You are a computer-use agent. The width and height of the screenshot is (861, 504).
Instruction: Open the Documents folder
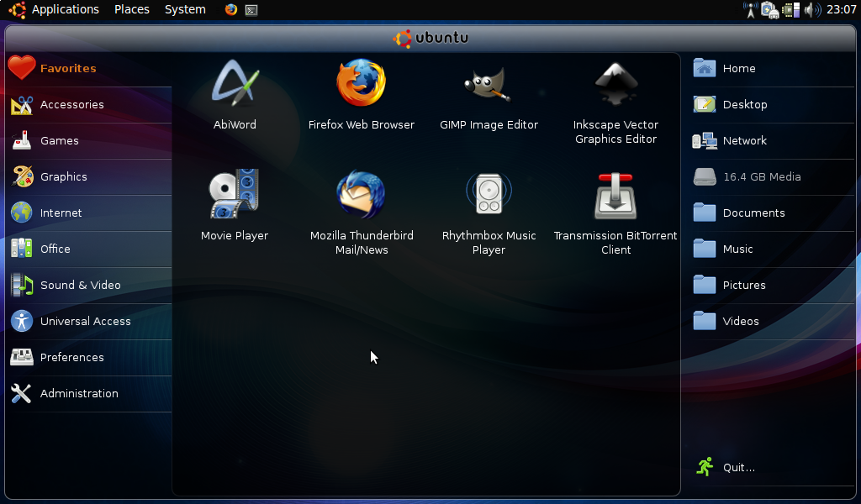[x=774, y=213]
